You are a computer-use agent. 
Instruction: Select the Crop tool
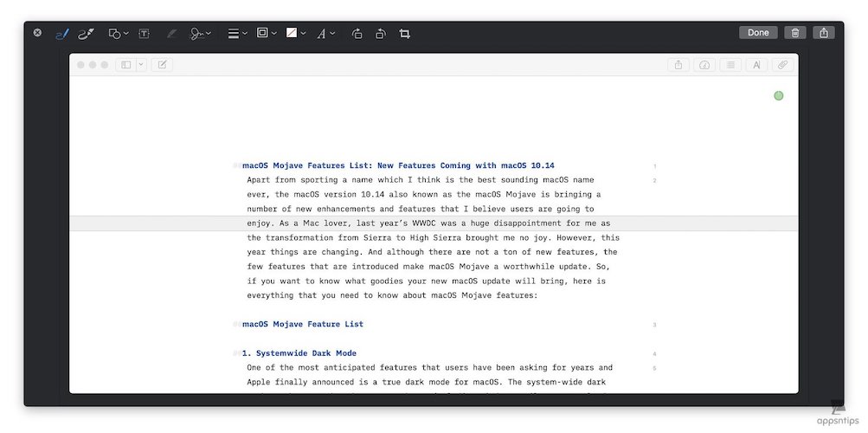[x=404, y=34]
